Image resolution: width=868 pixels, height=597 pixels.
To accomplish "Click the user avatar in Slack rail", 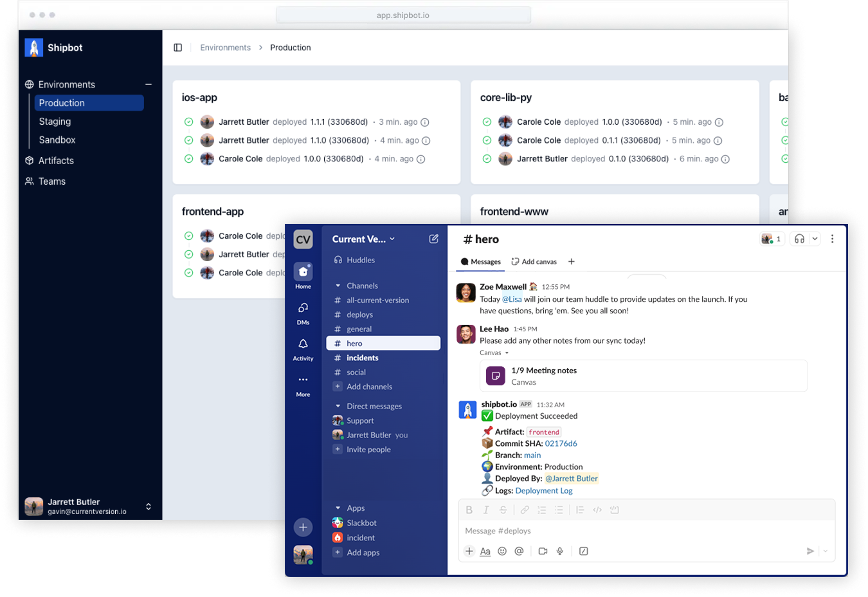I will pos(303,555).
